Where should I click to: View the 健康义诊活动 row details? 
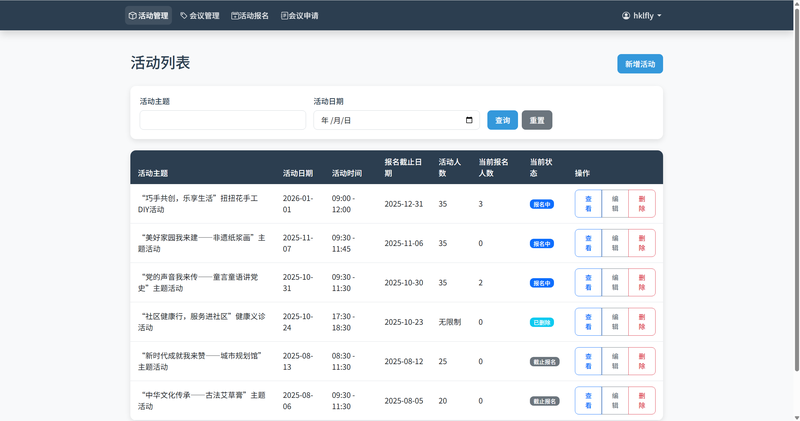coord(588,322)
